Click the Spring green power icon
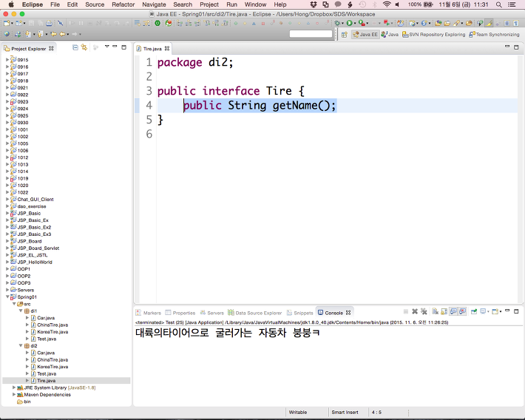The height and width of the screenshot is (420, 525). click(157, 23)
